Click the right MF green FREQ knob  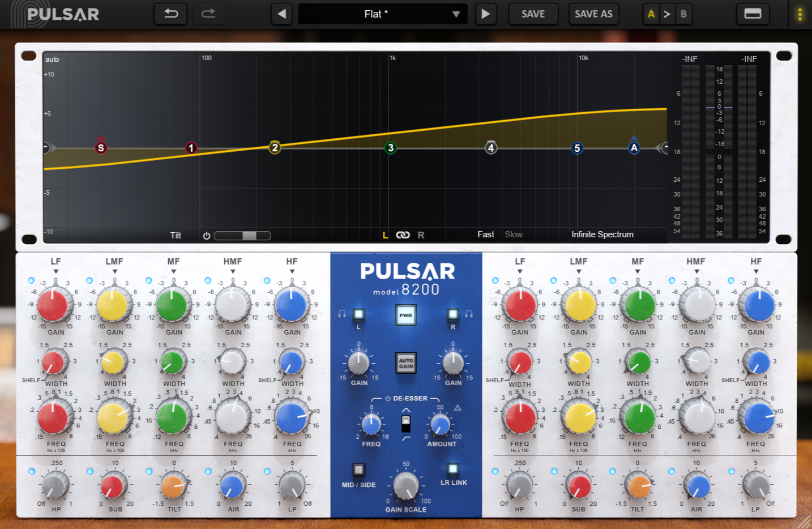pos(639,418)
